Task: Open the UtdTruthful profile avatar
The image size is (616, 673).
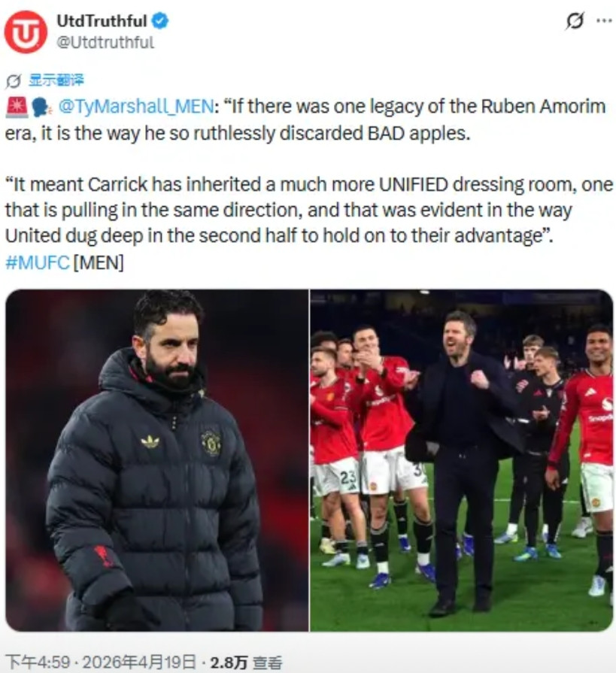Action: click(x=26, y=32)
